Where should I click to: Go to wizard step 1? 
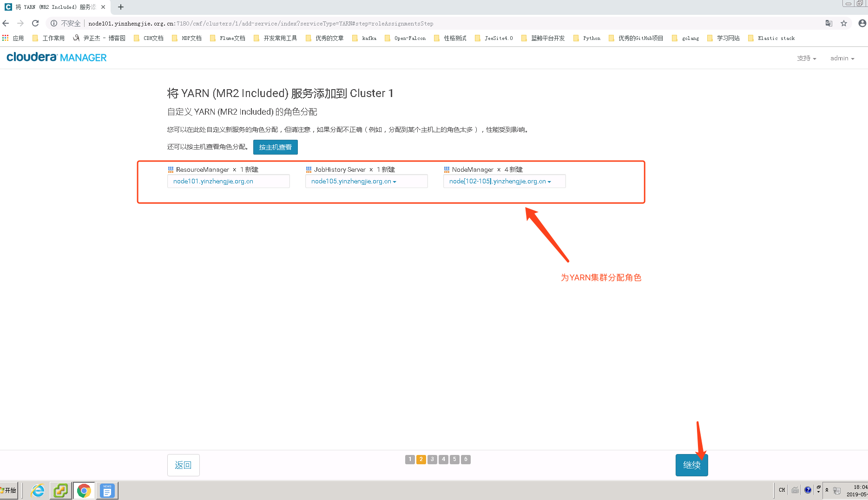[x=410, y=459]
